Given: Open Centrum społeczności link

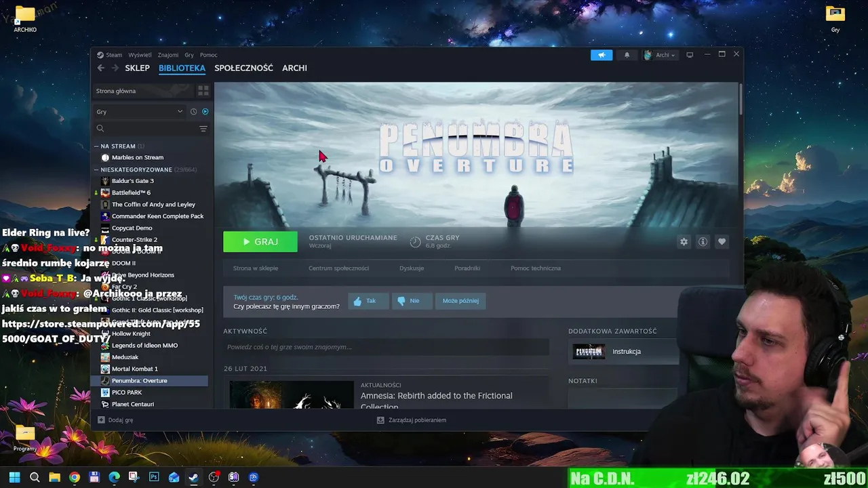Looking at the screenshot, I should pyautogui.click(x=338, y=268).
